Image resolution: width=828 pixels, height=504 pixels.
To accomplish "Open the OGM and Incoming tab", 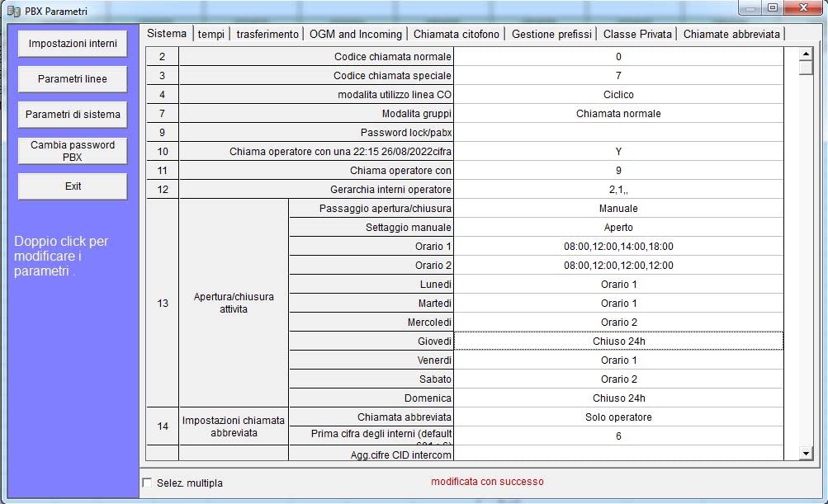I will (355, 35).
